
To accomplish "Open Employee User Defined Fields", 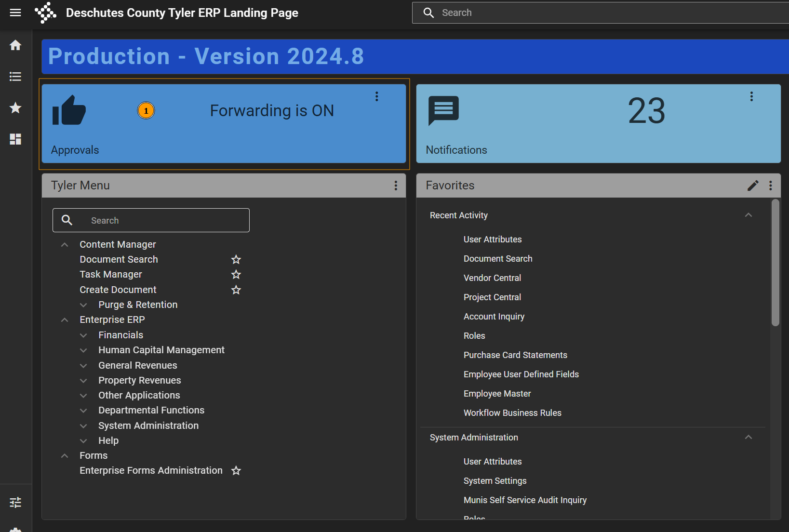I will pyautogui.click(x=521, y=374).
